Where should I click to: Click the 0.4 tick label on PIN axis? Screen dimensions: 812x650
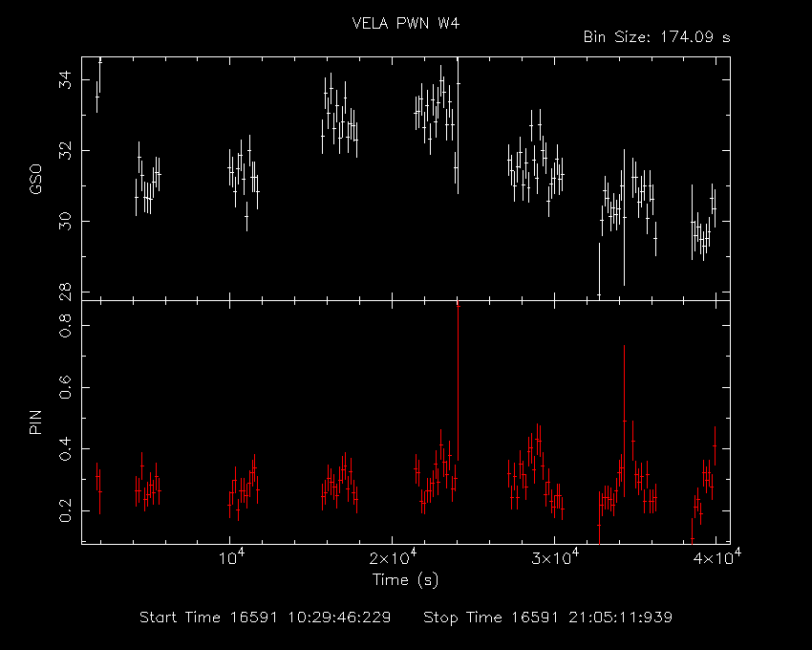pyautogui.click(x=65, y=449)
